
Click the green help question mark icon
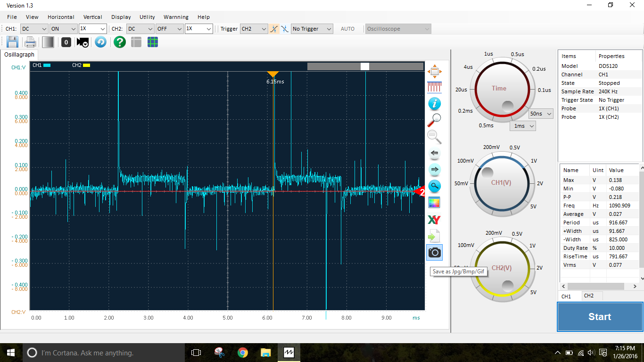120,42
